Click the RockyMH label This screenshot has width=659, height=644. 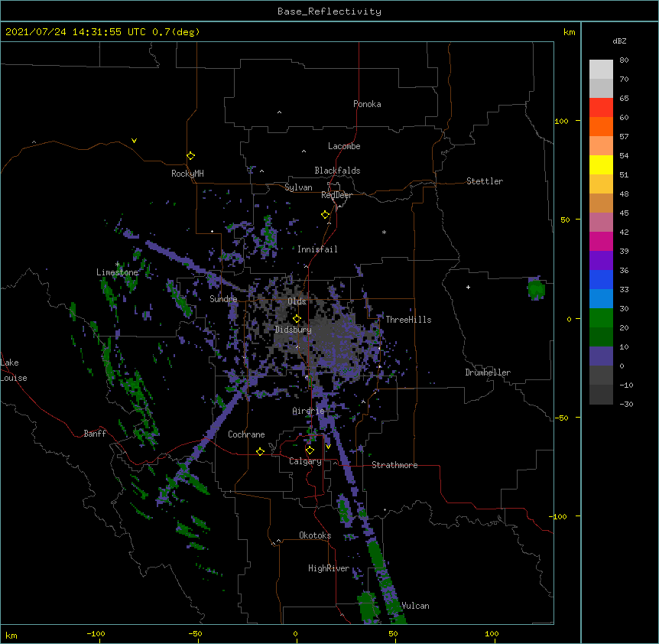[187, 174]
